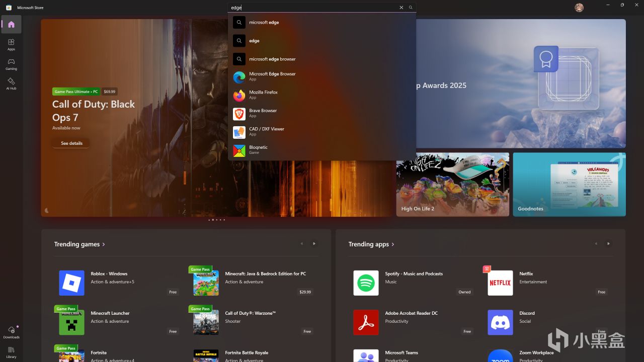
Task: Select the Brave Browser icon in suggestions
Action: 239,114
